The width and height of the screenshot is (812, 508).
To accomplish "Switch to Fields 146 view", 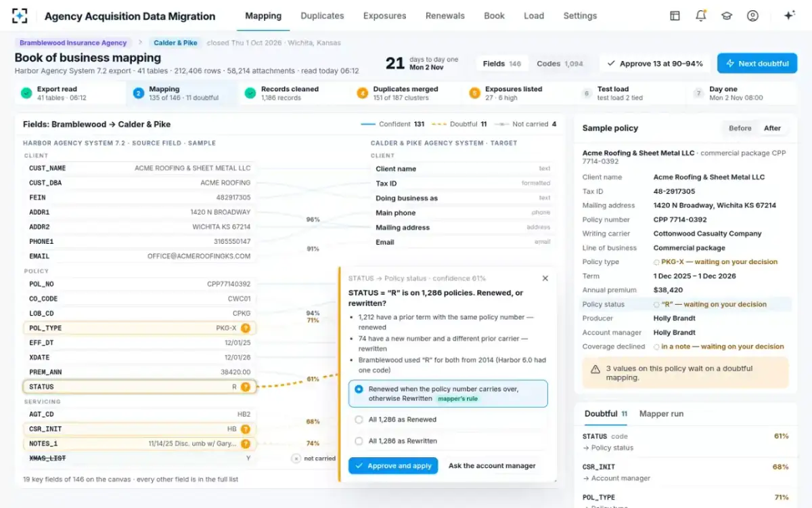I will (x=501, y=64).
